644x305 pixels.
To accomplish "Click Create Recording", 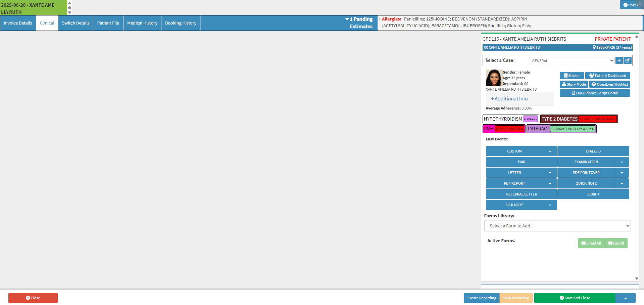I will pos(482,298).
